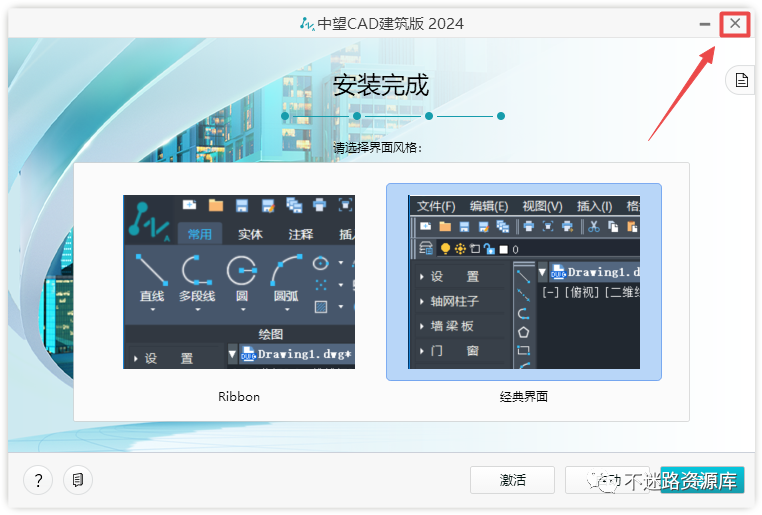The image size is (762, 515).
Task: Open help with the question mark button
Action: click(x=38, y=480)
